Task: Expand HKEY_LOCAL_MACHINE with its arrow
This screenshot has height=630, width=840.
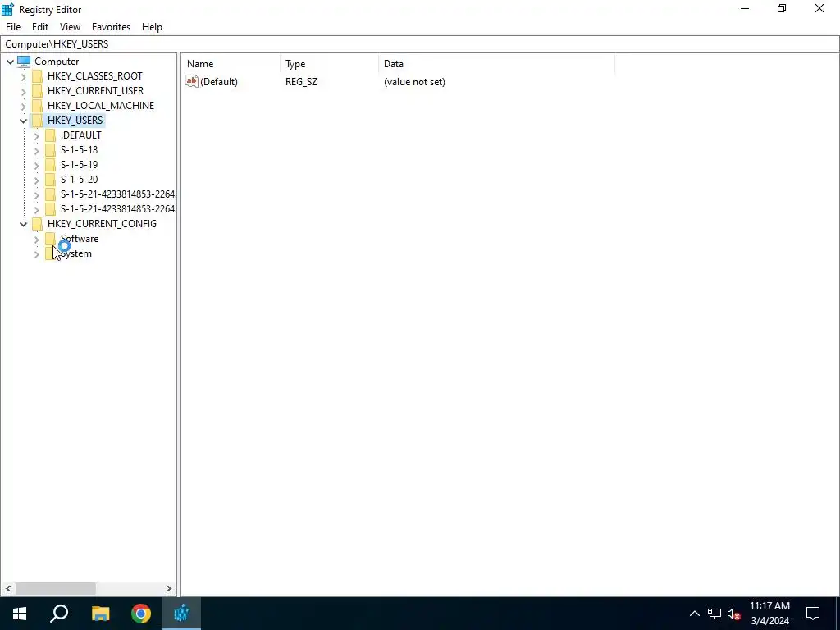Action: click(x=23, y=106)
